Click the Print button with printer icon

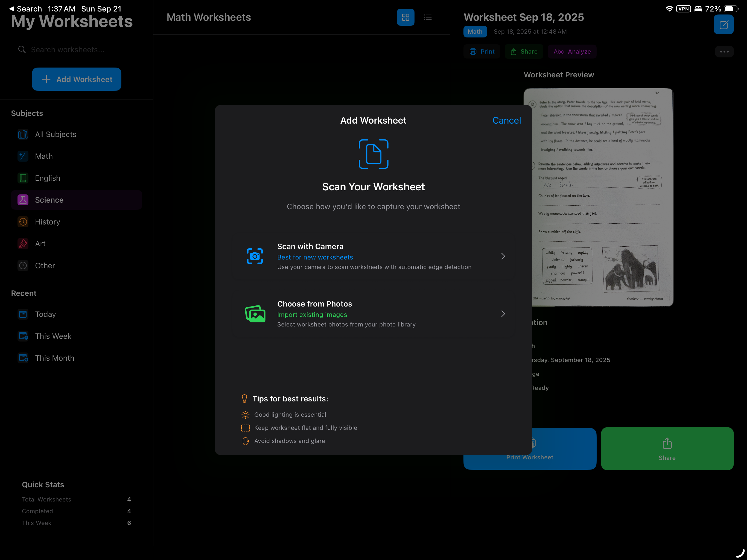(482, 52)
